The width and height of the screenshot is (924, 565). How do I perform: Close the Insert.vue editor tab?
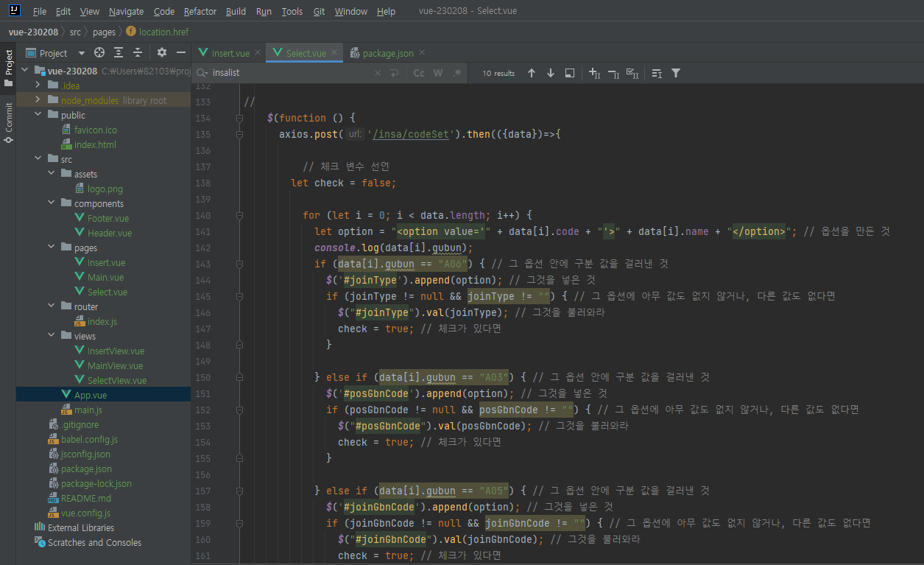point(257,53)
